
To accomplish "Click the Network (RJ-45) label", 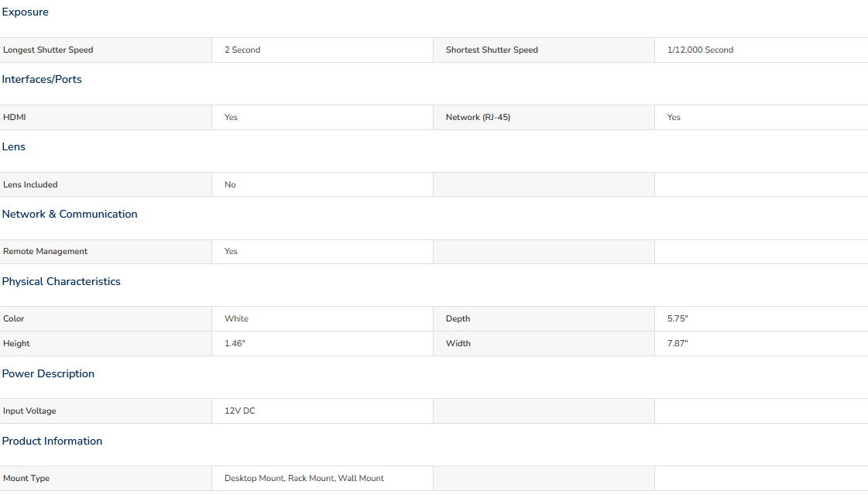I will tap(478, 118).
